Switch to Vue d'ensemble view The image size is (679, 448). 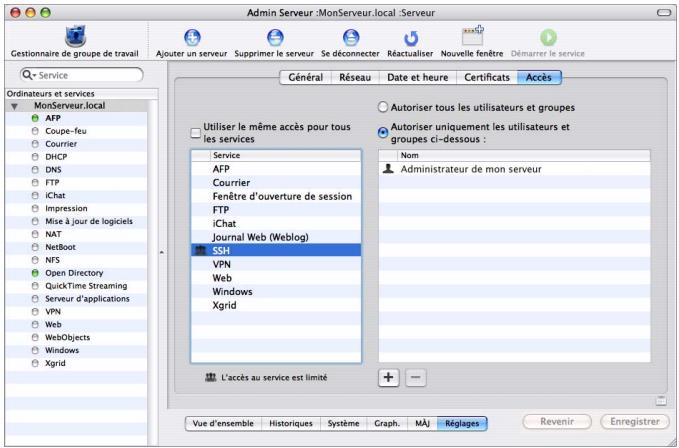(223, 424)
